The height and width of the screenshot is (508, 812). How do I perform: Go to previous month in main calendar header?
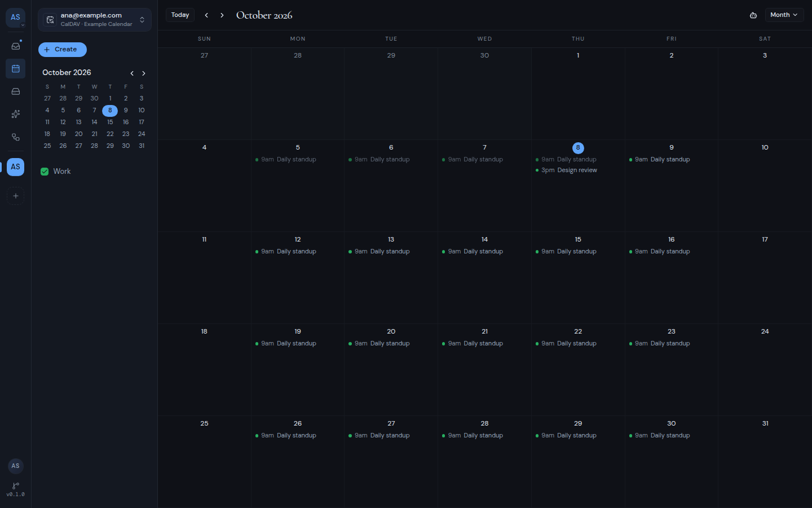click(206, 15)
